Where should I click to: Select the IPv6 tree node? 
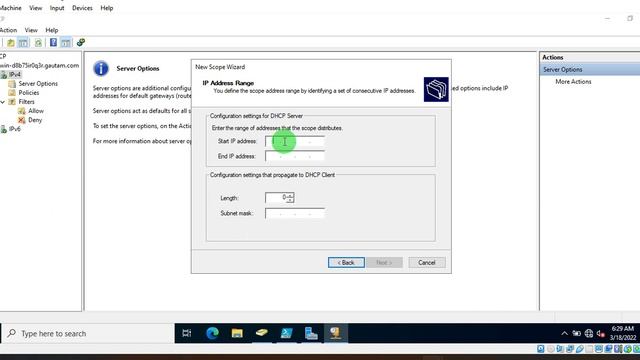(15, 129)
